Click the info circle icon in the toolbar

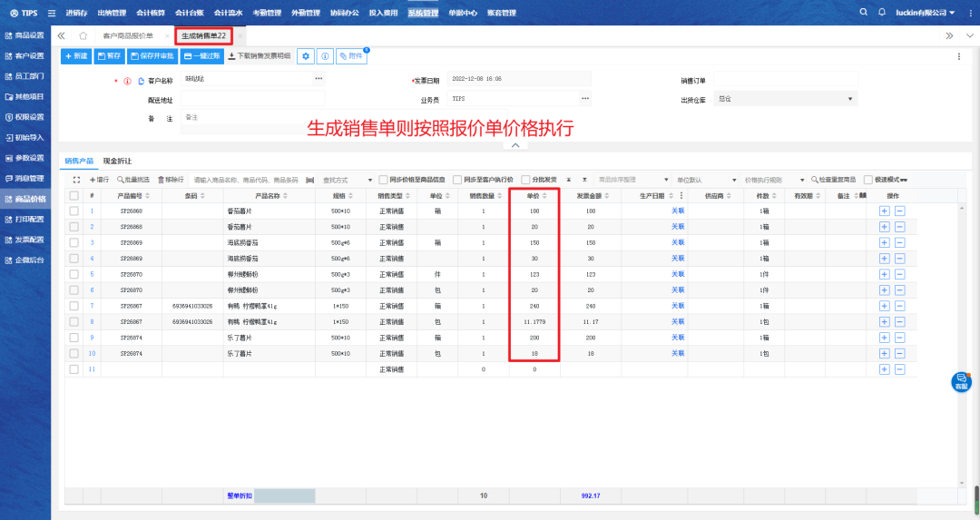click(325, 56)
